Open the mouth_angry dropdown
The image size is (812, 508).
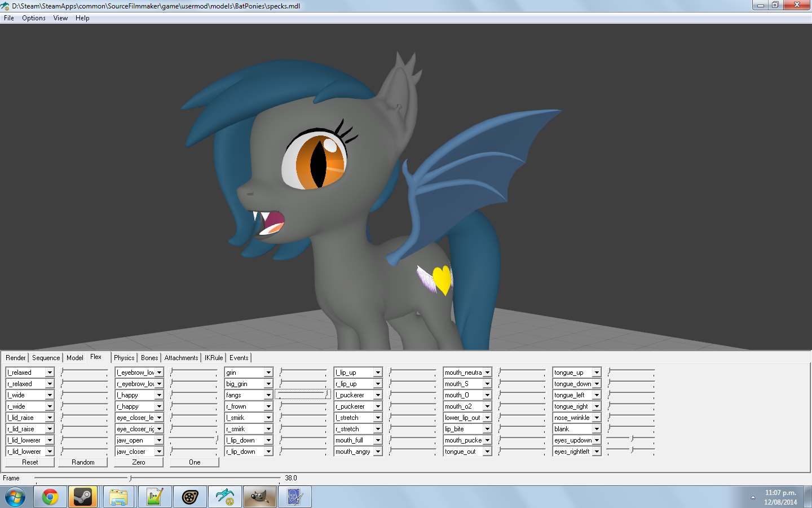pyautogui.click(x=378, y=452)
